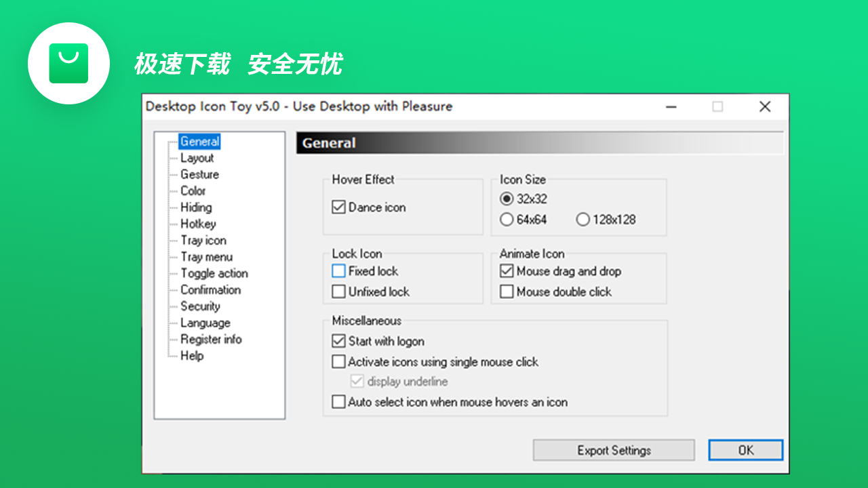Click the Miscellaneous group label

point(367,321)
